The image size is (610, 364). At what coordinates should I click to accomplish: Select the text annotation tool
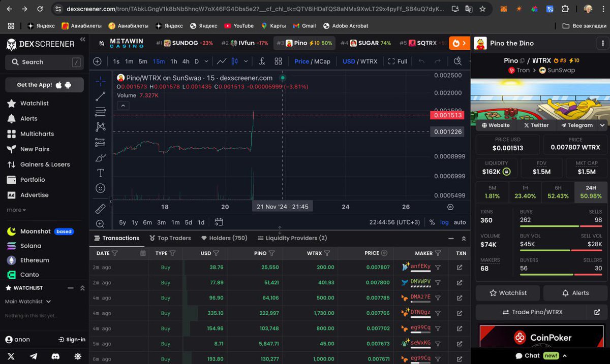[101, 173]
